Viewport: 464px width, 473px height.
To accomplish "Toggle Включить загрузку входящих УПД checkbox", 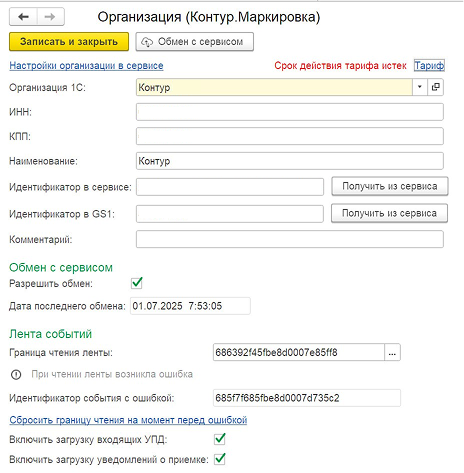I will (x=220, y=439).
